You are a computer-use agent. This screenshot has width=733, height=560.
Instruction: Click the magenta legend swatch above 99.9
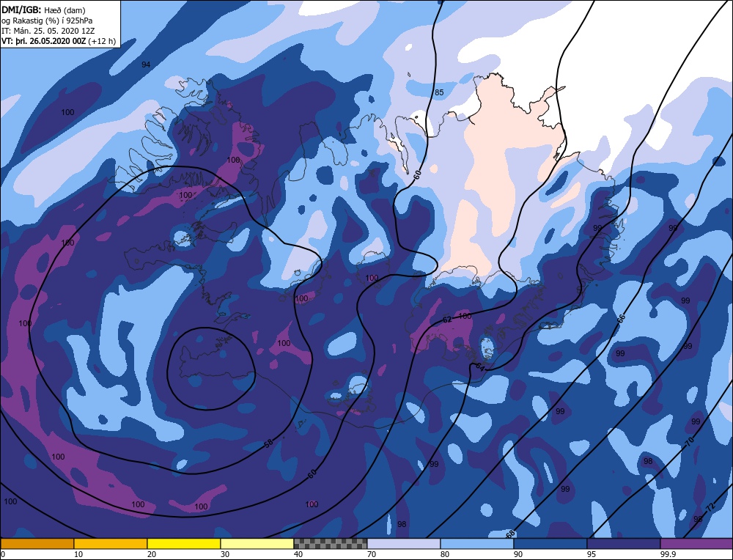pyautogui.click(x=696, y=544)
